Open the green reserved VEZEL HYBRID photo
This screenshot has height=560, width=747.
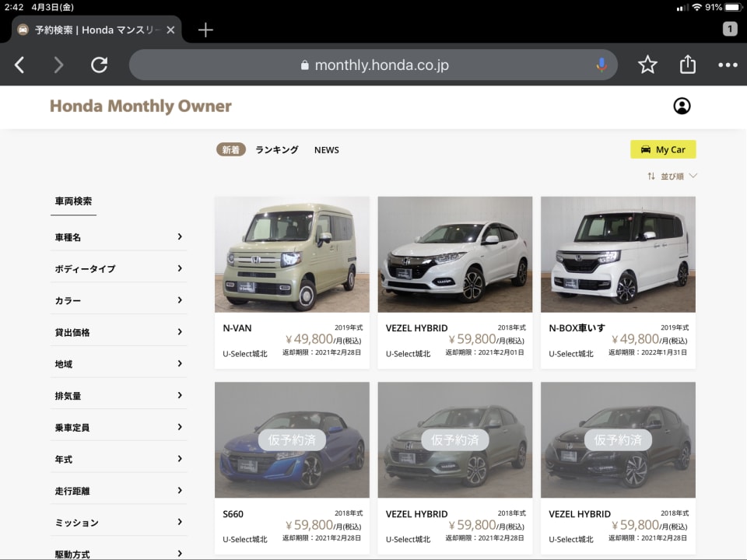pyautogui.click(x=455, y=439)
